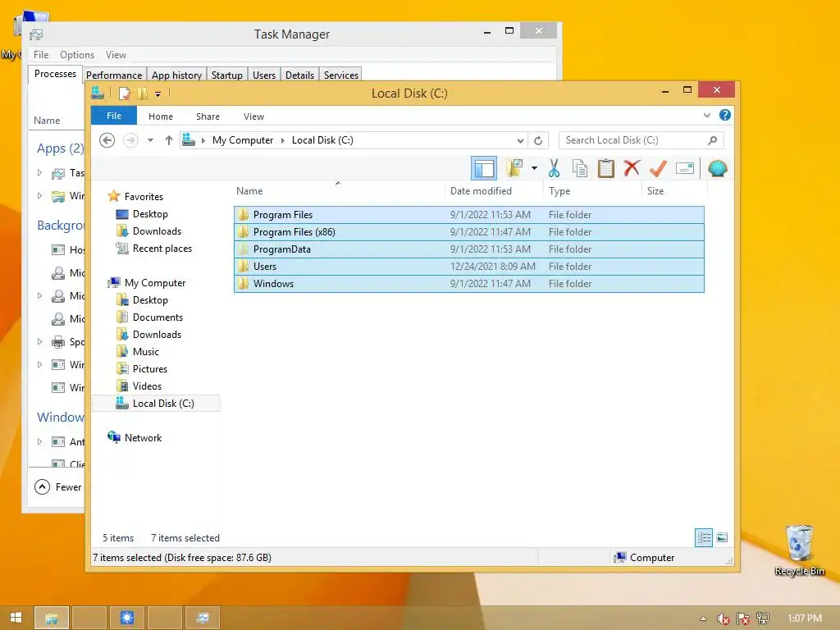
Task: Open Customize Quick Access Toolbar dropdown
Action: click(158, 94)
